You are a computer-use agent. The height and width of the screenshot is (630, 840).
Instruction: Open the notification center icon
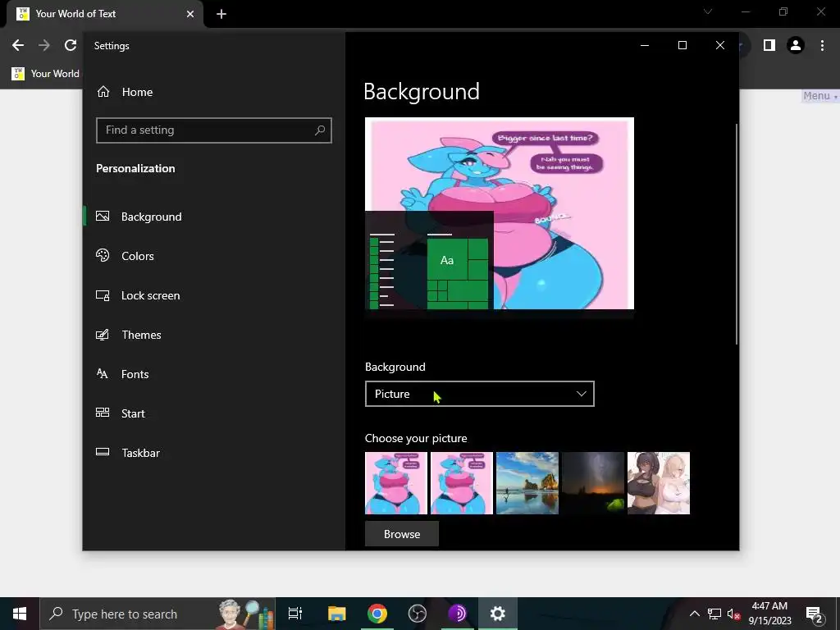tap(815, 614)
